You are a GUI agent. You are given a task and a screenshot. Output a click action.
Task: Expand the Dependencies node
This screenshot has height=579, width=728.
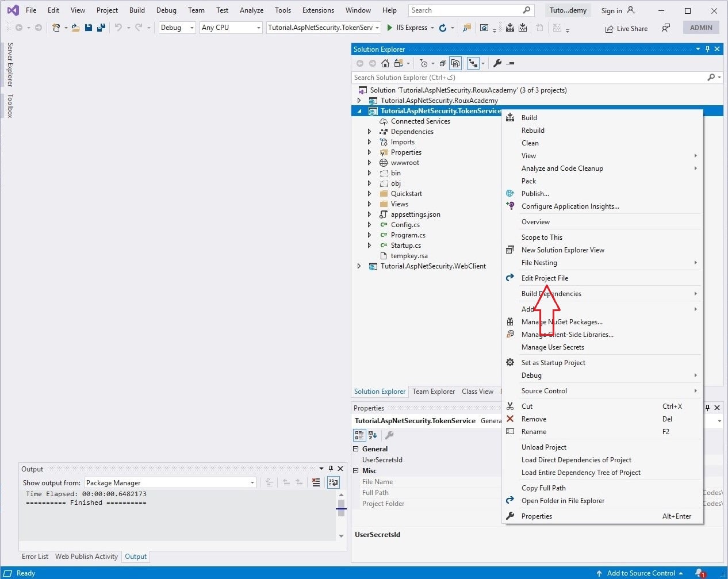click(369, 132)
